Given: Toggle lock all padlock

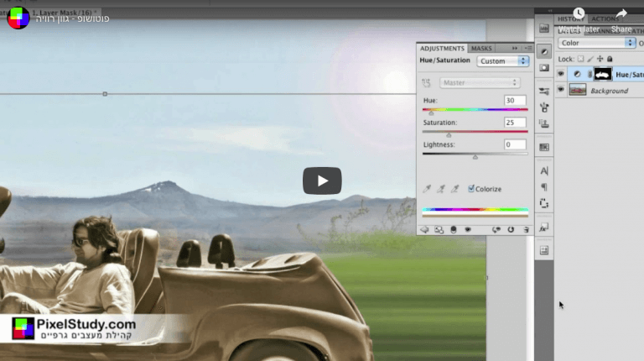Looking at the screenshot, I should (x=610, y=60).
